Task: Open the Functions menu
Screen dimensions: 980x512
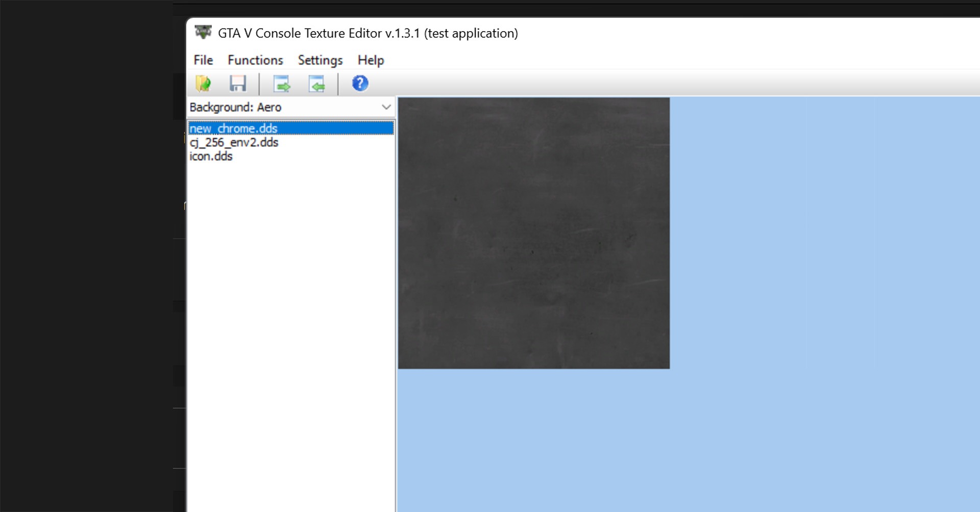Action: (255, 60)
